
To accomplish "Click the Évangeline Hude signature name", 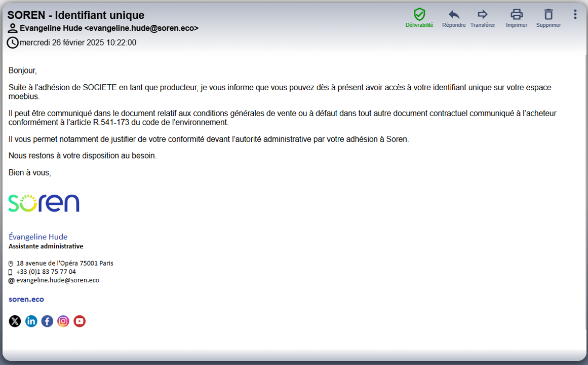I will coord(38,237).
